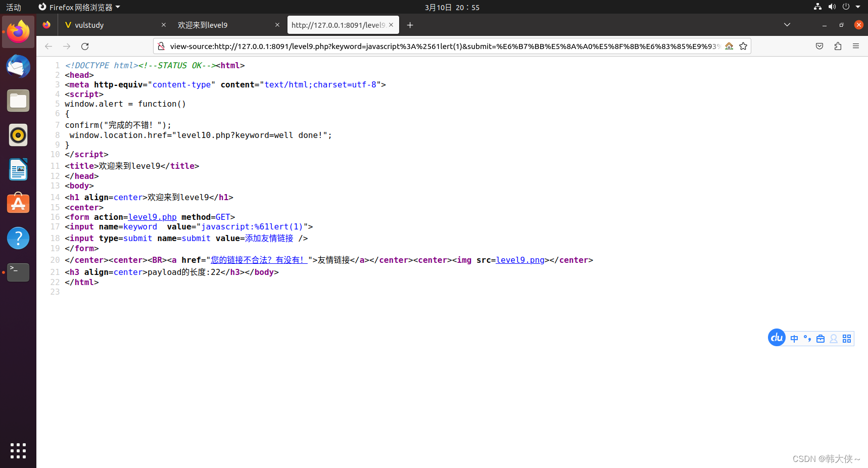This screenshot has width=868, height=468.
Task: Close the view-source tab
Action: coord(391,25)
